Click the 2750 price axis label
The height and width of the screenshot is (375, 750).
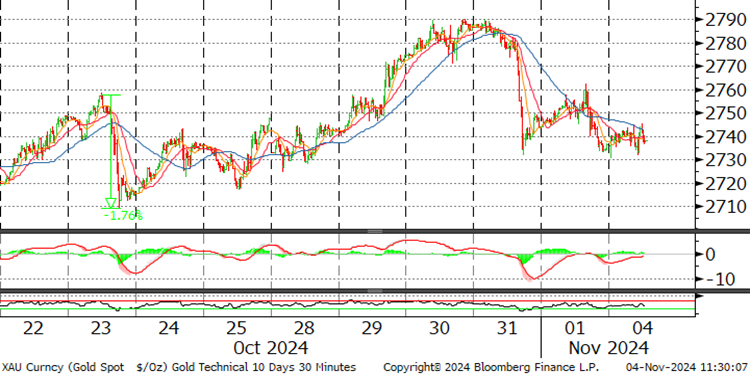click(726, 113)
